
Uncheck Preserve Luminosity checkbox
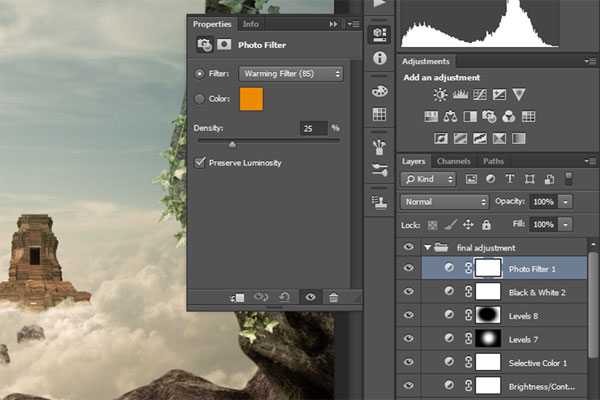point(200,162)
